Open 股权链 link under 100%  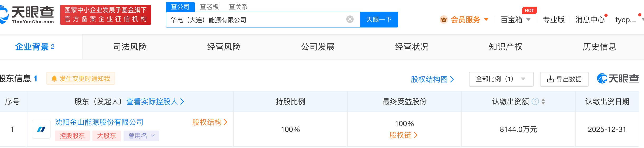coord(403,135)
